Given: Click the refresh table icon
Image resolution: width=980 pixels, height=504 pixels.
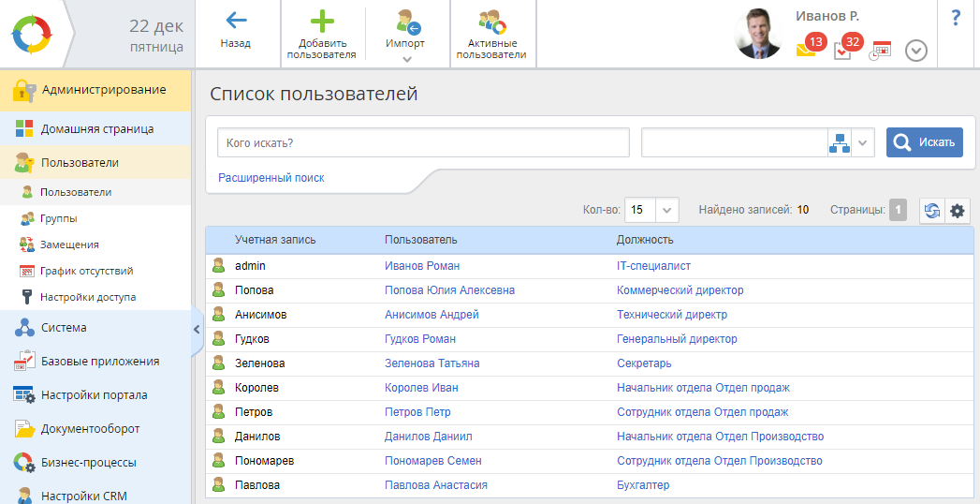Looking at the screenshot, I should point(932,211).
